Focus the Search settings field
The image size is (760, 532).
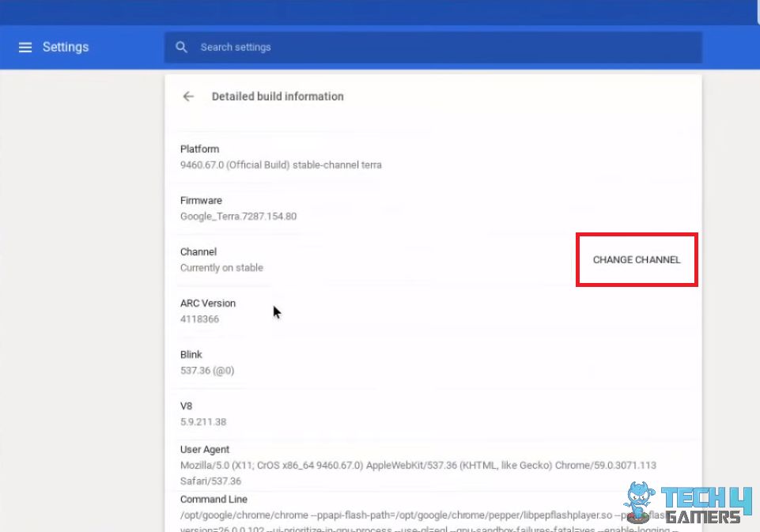[x=433, y=47]
